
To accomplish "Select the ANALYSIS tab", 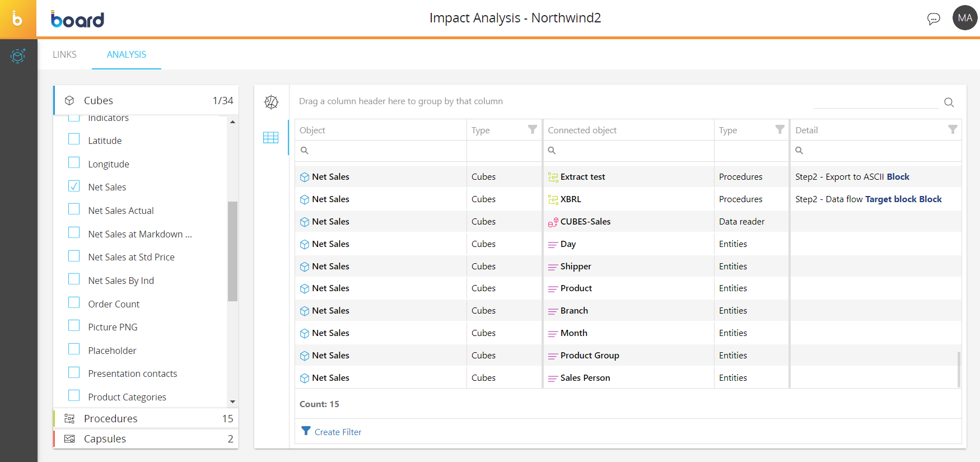I will 127,54.
